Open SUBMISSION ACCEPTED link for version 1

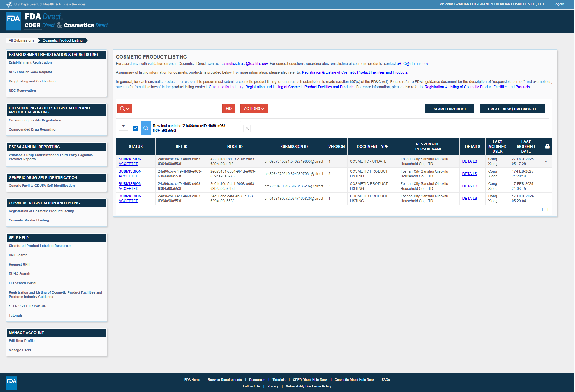pyautogui.click(x=130, y=199)
